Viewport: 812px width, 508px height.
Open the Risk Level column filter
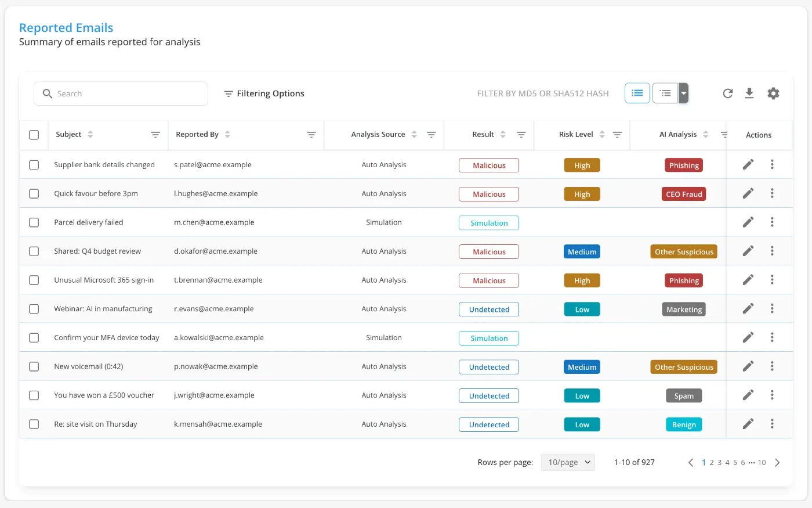pos(617,135)
